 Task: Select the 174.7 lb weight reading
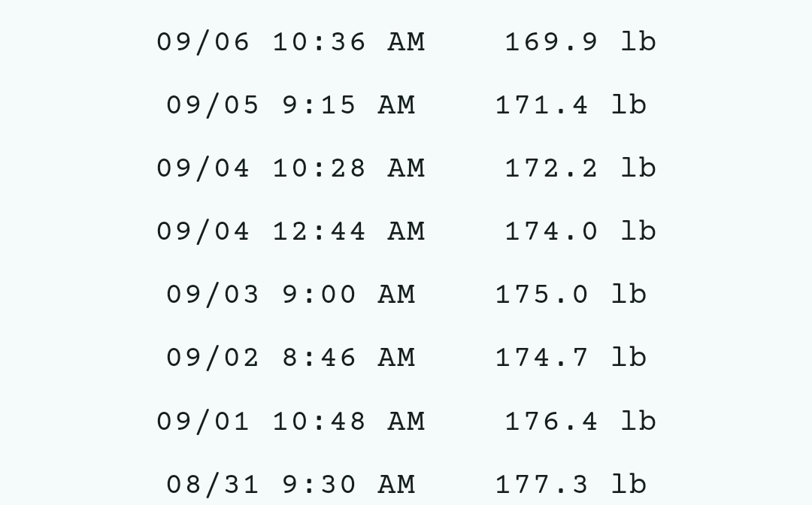(571, 358)
